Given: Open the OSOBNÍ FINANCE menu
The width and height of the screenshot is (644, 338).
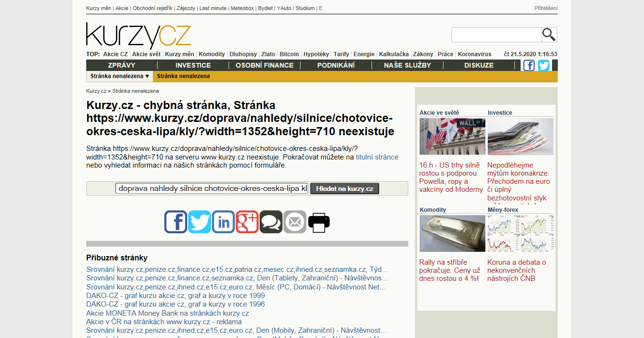Looking at the screenshot, I should pyautogui.click(x=264, y=65).
